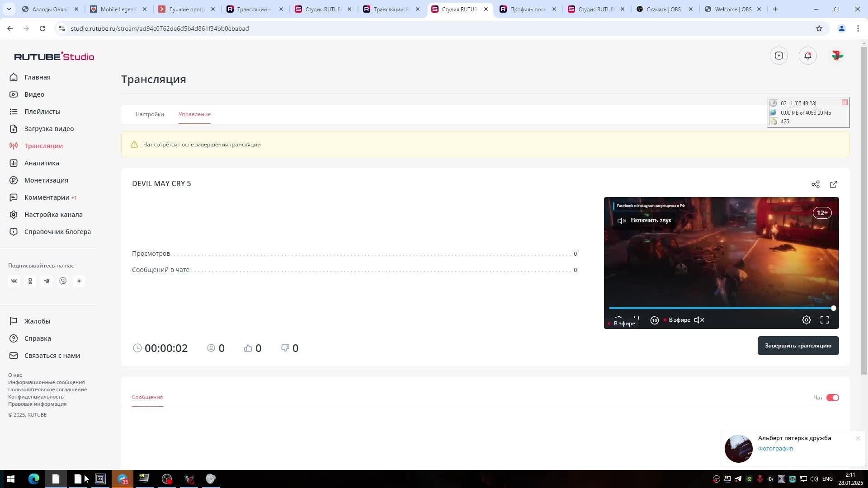868x488 pixels.
Task: Click the share icon next to stream title
Action: 815,184
